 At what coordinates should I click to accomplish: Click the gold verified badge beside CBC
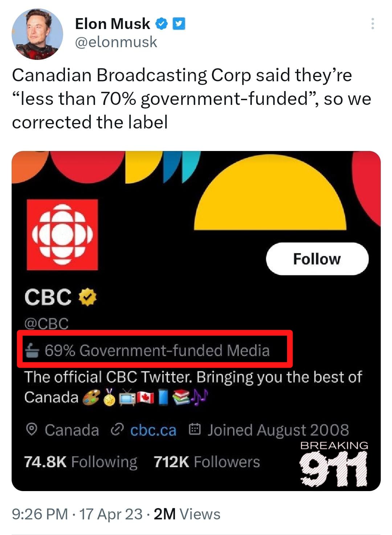coord(88,297)
